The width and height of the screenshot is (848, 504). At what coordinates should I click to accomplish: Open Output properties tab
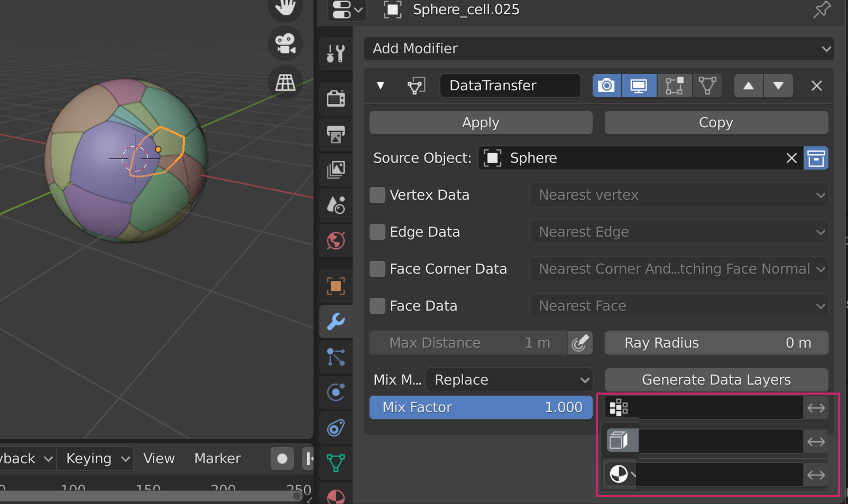click(x=336, y=134)
